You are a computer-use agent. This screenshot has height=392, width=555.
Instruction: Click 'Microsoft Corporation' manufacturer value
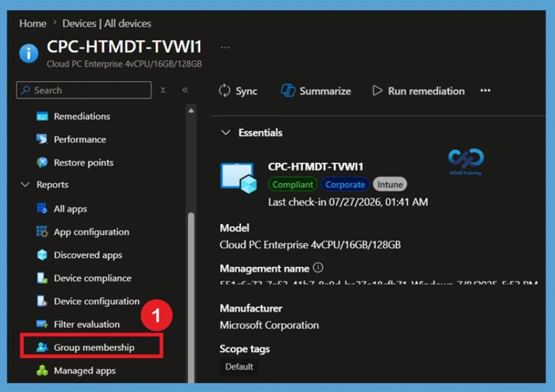tap(269, 325)
